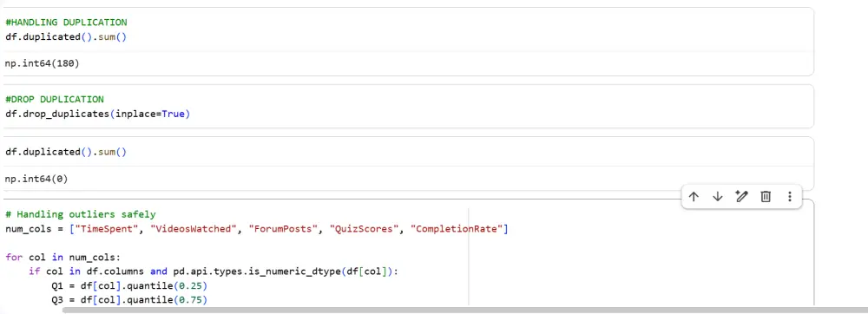Click the 'is_numeric_dtype' condition line
This screenshot has width=868, height=314.
click(214, 272)
